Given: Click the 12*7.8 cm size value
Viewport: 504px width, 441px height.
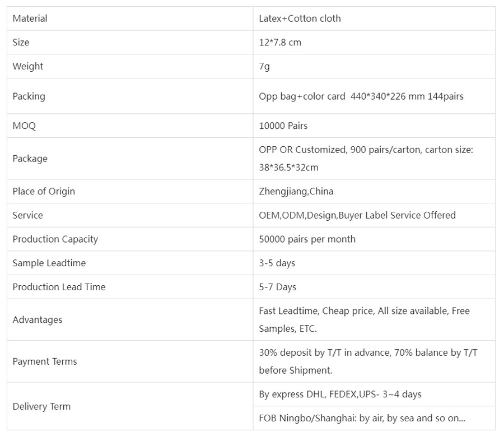Looking at the screenshot, I should point(280,43).
